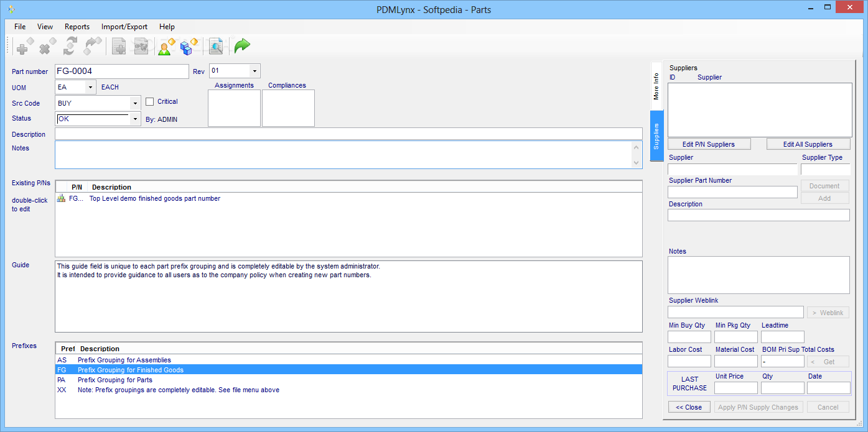
Task: Select prefix PA Grouping for Parts
Action: [x=348, y=380]
